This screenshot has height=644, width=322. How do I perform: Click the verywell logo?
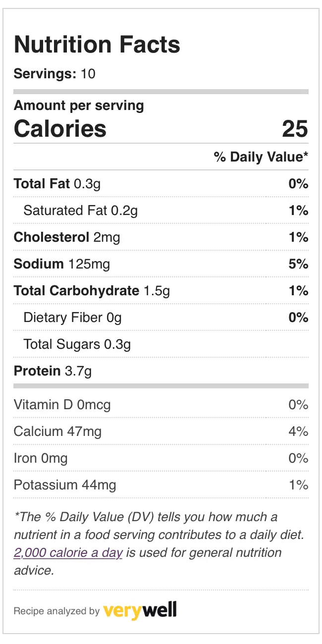pos(140,610)
